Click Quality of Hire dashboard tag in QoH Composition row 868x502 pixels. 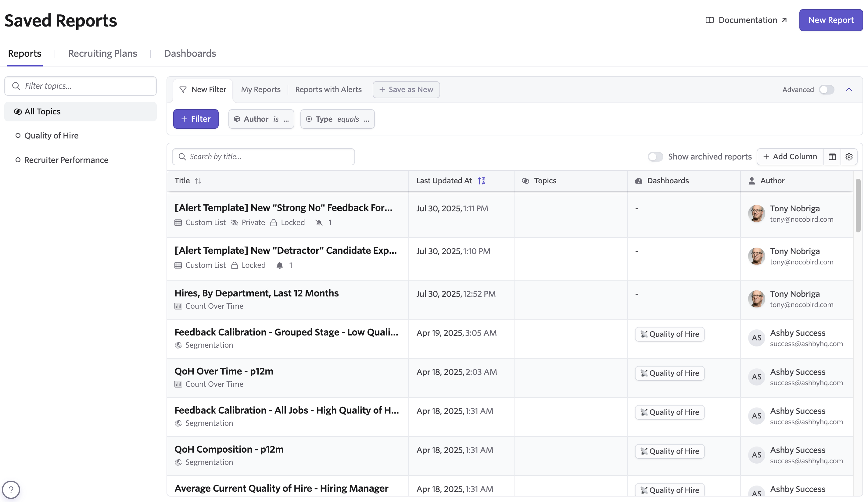point(669,451)
